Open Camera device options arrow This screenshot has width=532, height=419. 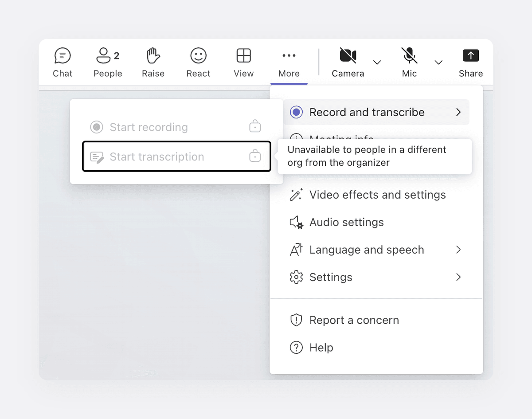377,63
